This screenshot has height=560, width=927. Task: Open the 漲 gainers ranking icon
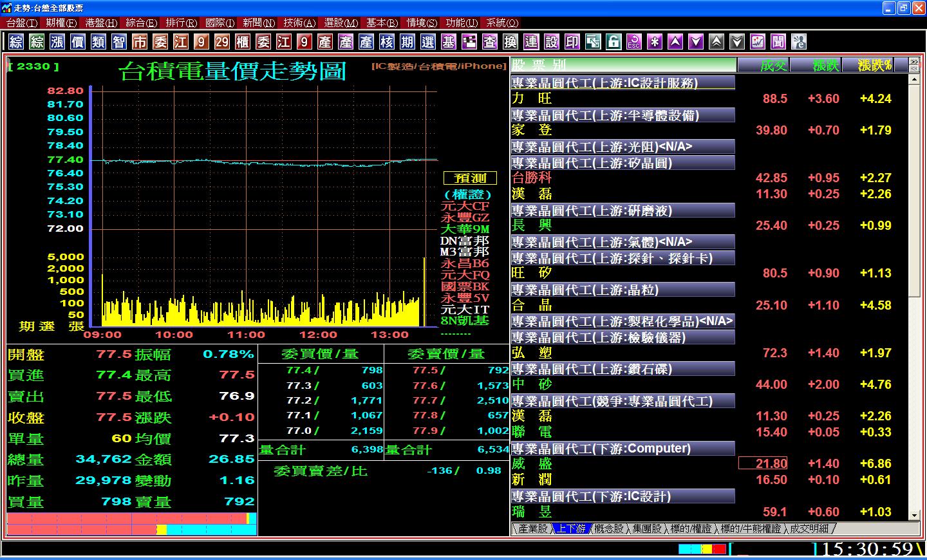pos(57,42)
